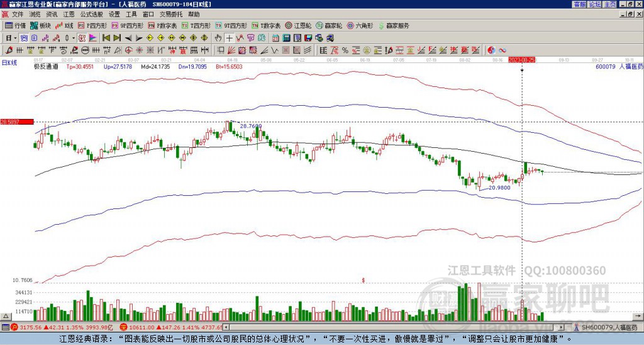Toggle the 权 rights-adjustment button
Screen dimensions: 644x345
click(82, 38)
